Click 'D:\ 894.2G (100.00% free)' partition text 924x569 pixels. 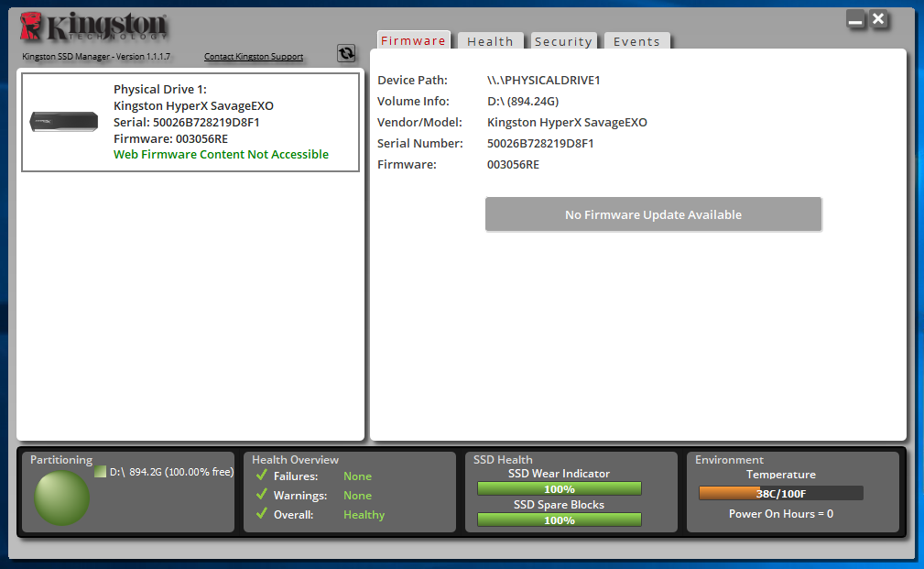(171, 472)
